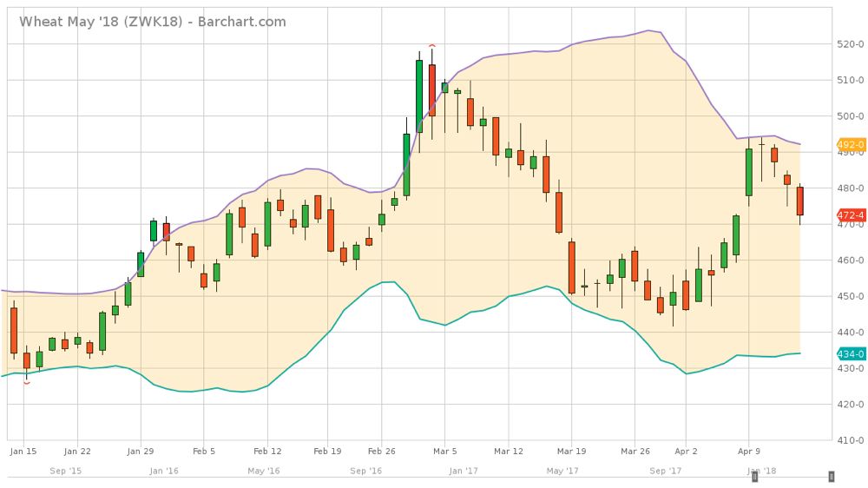
Task: Click the tall green candle peaking near 515
Action: click(419, 96)
